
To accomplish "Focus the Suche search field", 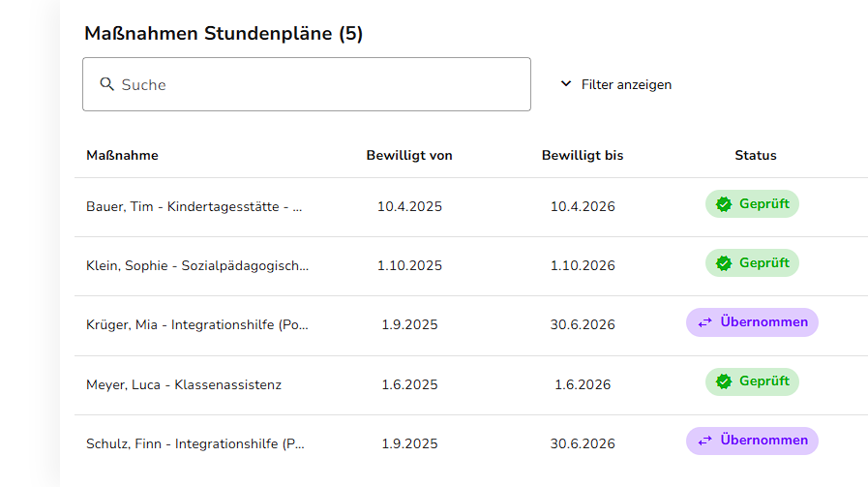I will coord(319,84).
